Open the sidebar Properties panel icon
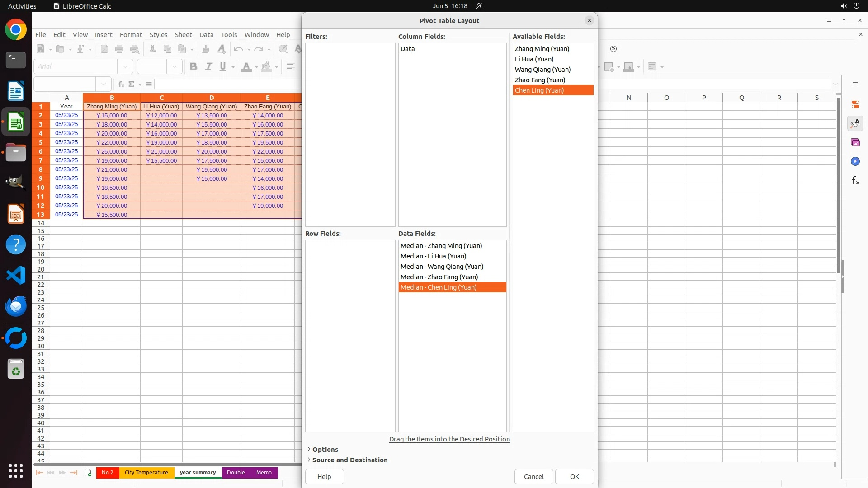The width and height of the screenshot is (868, 488). [855, 104]
